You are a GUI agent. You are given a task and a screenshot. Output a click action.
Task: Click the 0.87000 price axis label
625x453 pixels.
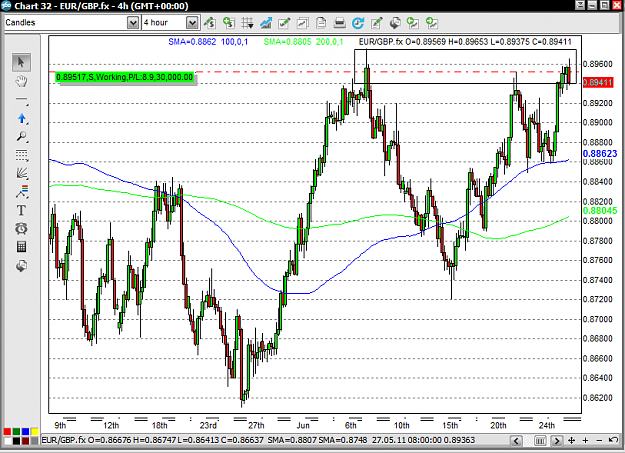tap(597, 319)
